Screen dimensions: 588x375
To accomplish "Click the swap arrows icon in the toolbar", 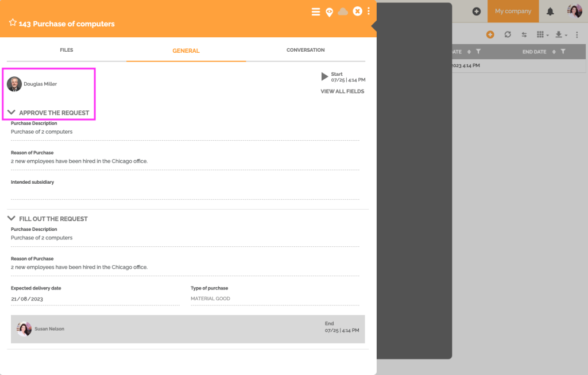I will point(524,34).
